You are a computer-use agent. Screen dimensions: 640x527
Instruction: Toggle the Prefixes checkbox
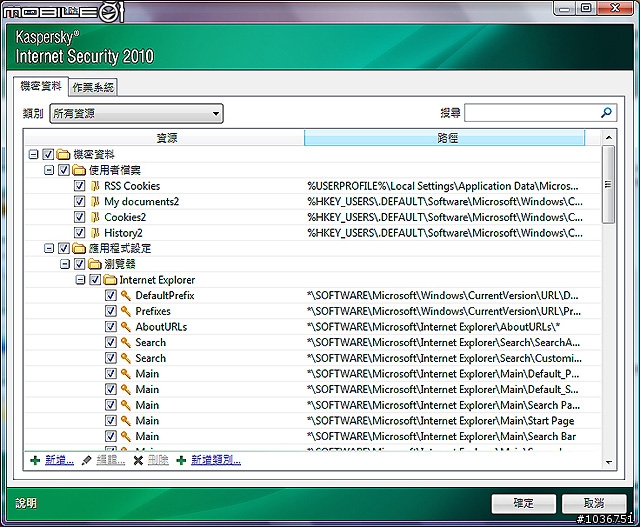(111, 311)
